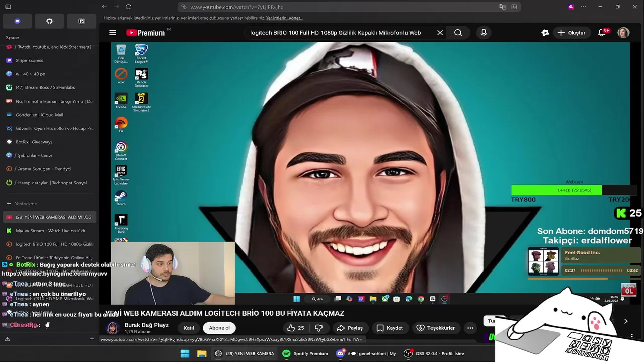Go back using the browser back arrow
Viewport: 644px width, 362px height.
(104, 7)
